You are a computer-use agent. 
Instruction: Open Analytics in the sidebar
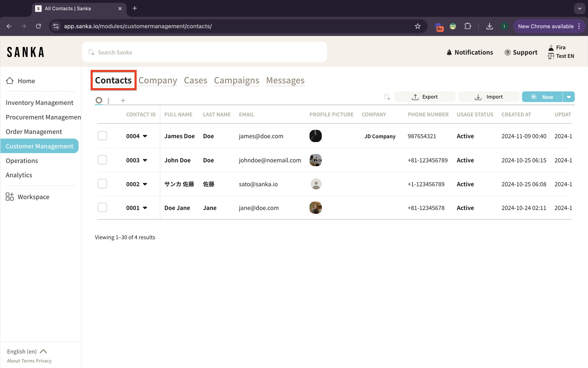pos(19,175)
